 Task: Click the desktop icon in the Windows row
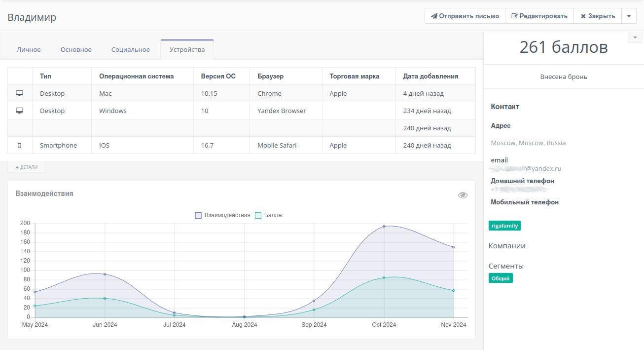point(20,111)
